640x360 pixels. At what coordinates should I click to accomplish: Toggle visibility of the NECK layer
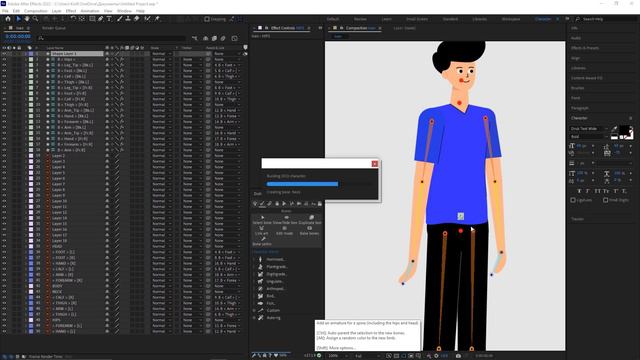[x=4, y=292]
